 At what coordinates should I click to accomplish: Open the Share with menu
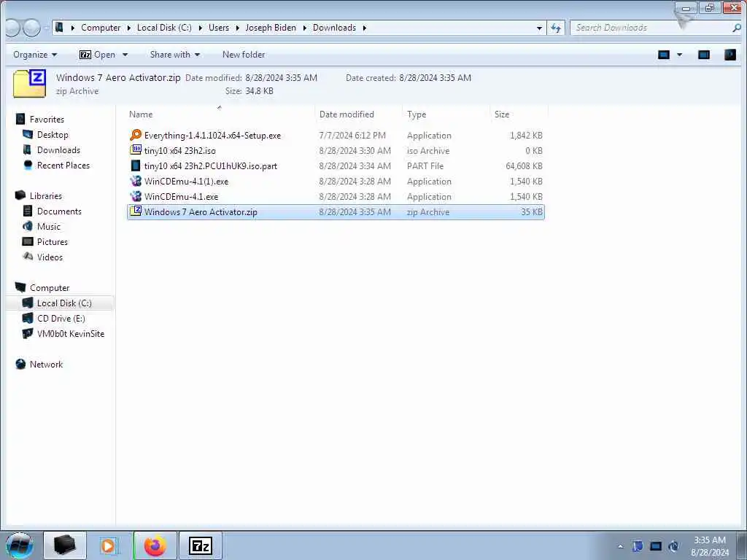pos(175,55)
